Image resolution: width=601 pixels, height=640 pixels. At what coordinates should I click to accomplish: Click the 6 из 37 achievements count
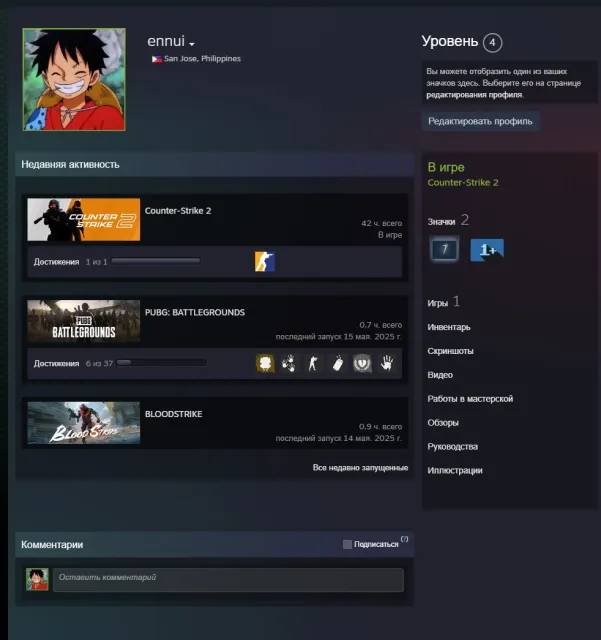point(99,364)
